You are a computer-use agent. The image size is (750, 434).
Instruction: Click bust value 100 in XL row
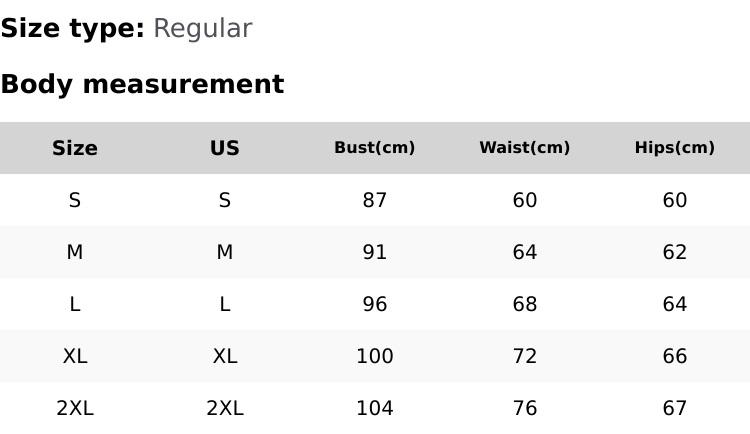(x=375, y=356)
